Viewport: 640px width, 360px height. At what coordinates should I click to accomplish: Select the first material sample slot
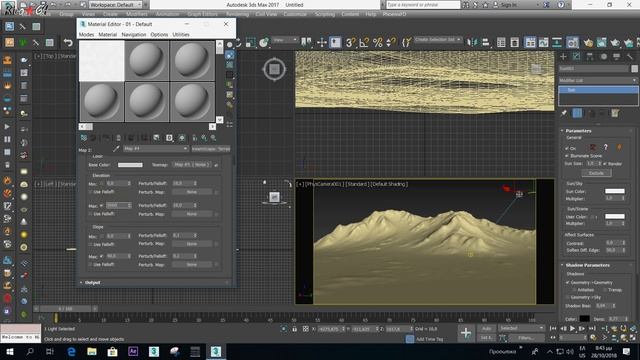101,61
